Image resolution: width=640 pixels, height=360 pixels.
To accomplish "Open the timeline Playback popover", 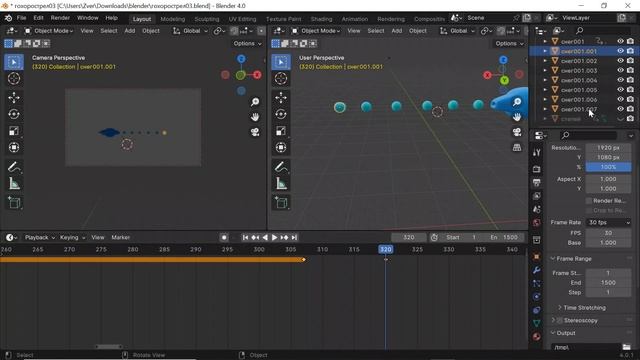I will pos(40,237).
